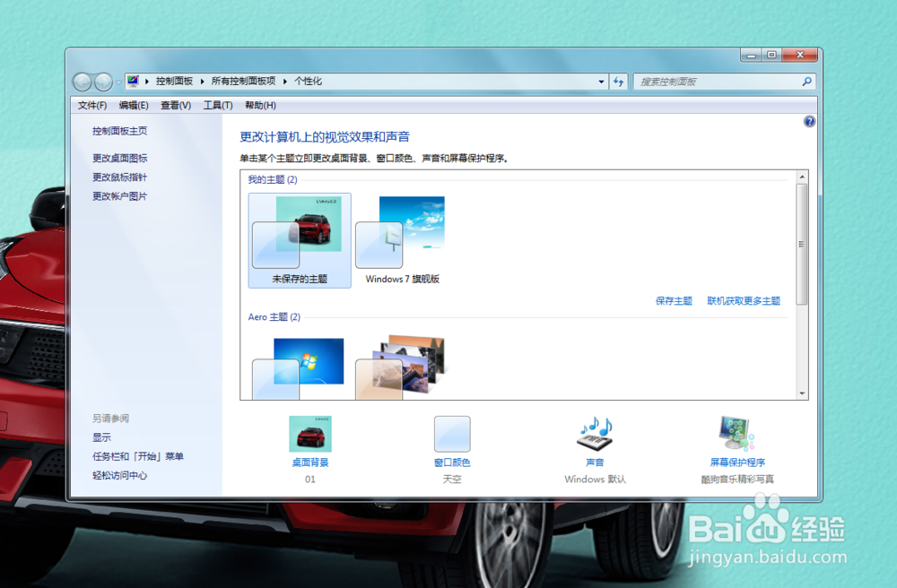
Task: Open 任务栏和「开始」菜单 link
Action: click(x=138, y=456)
